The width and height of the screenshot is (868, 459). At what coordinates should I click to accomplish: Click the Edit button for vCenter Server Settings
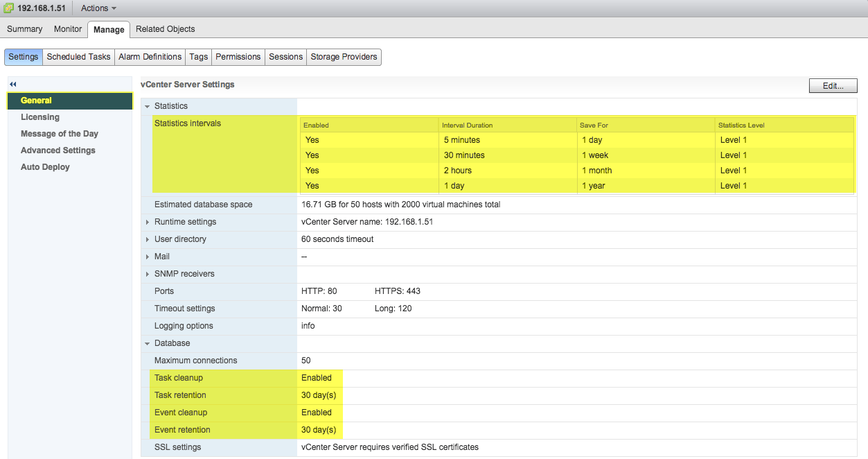(x=832, y=85)
